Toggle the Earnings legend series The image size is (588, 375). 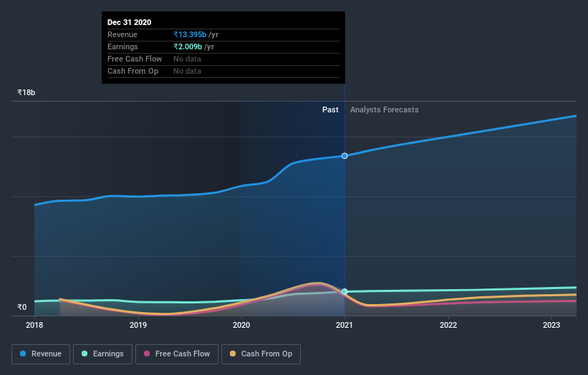point(102,354)
